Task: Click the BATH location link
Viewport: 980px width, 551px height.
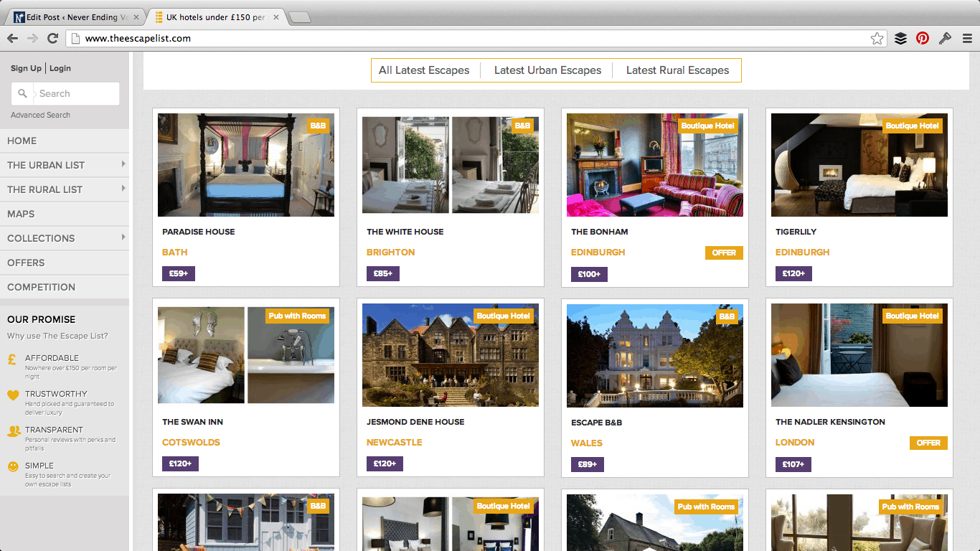Action: tap(175, 253)
